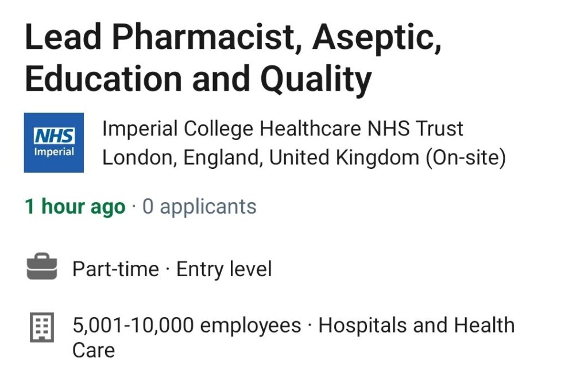
Task: Click the green 1 hour ago timestamp
Action: click(x=75, y=207)
